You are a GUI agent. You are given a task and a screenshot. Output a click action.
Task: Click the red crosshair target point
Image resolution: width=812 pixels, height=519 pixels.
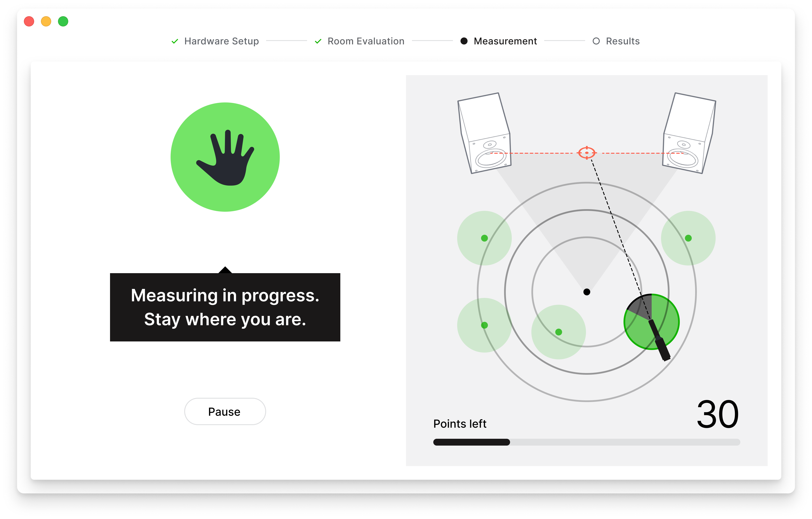(587, 153)
